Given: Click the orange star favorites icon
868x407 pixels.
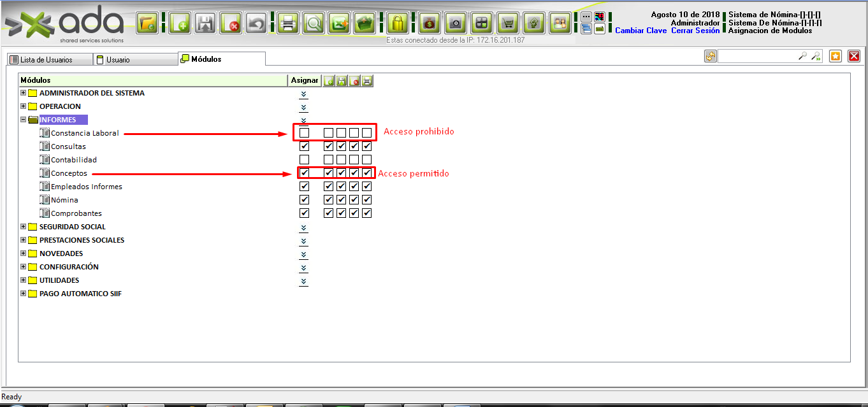Looking at the screenshot, I should [835, 56].
